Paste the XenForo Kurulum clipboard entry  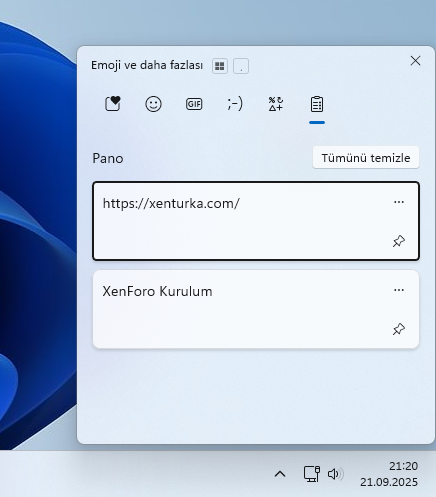pos(256,309)
